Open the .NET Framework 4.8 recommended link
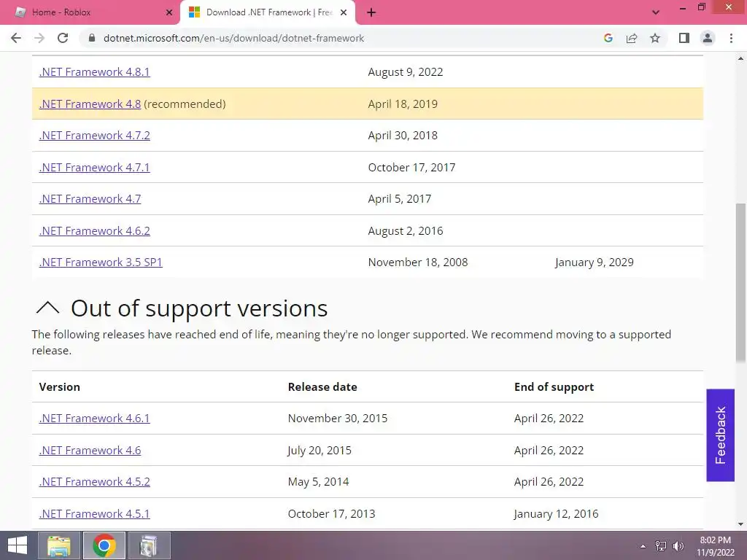Image resolution: width=747 pixels, height=560 pixels. click(x=90, y=104)
